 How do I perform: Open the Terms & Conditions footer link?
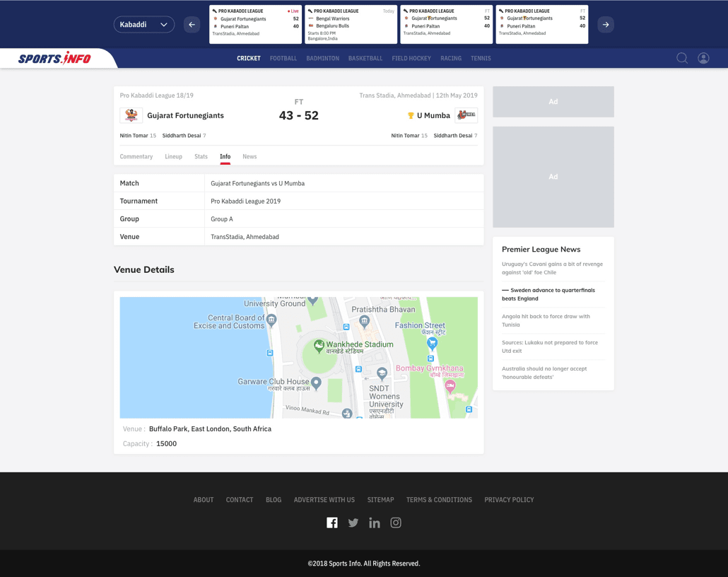[x=439, y=500]
